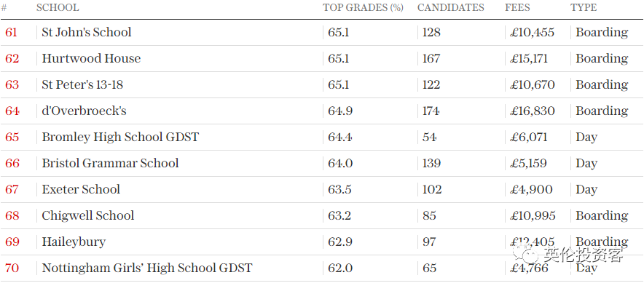Sort by the SCHOOL column header
The image size is (644, 283).
click(x=58, y=8)
